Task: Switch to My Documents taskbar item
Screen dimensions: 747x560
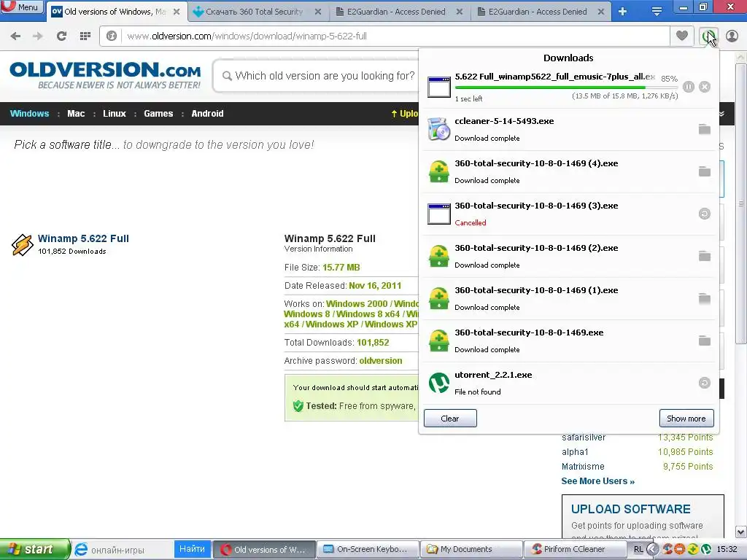Action: (x=471, y=550)
